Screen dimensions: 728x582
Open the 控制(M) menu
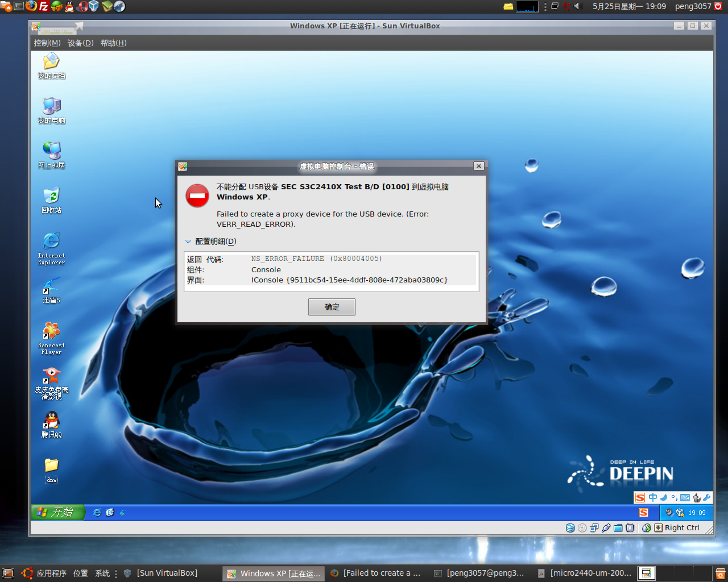[47, 43]
